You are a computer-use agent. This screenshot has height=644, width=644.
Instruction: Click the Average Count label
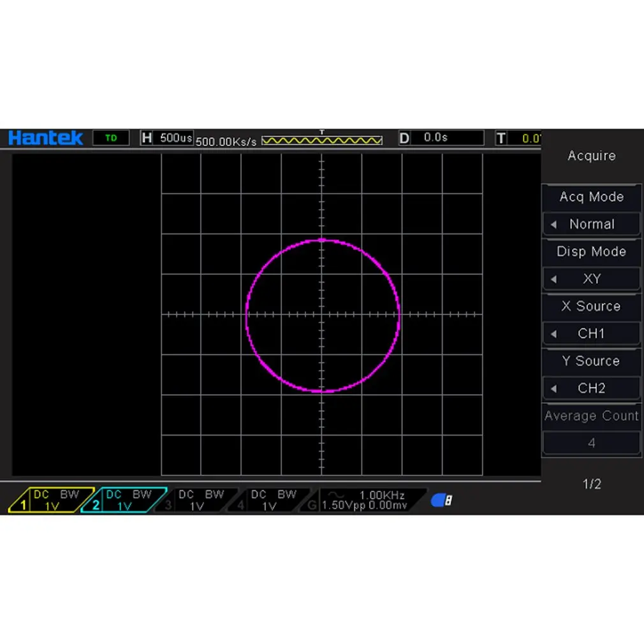click(x=592, y=416)
